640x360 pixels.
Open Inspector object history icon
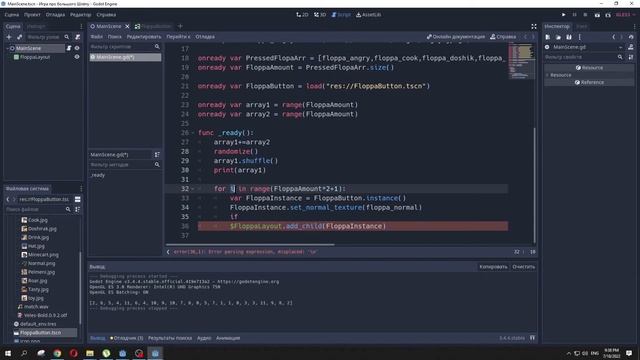pos(631,37)
